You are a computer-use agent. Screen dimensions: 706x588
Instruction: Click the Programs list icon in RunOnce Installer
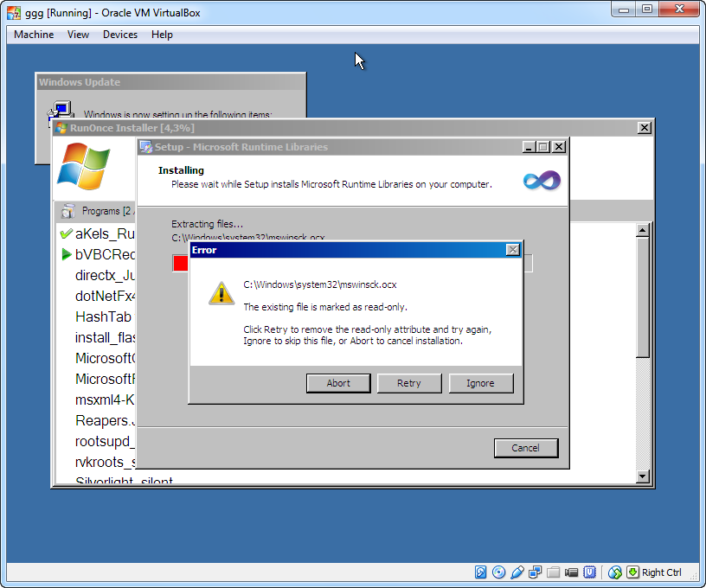tap(68, 210)
